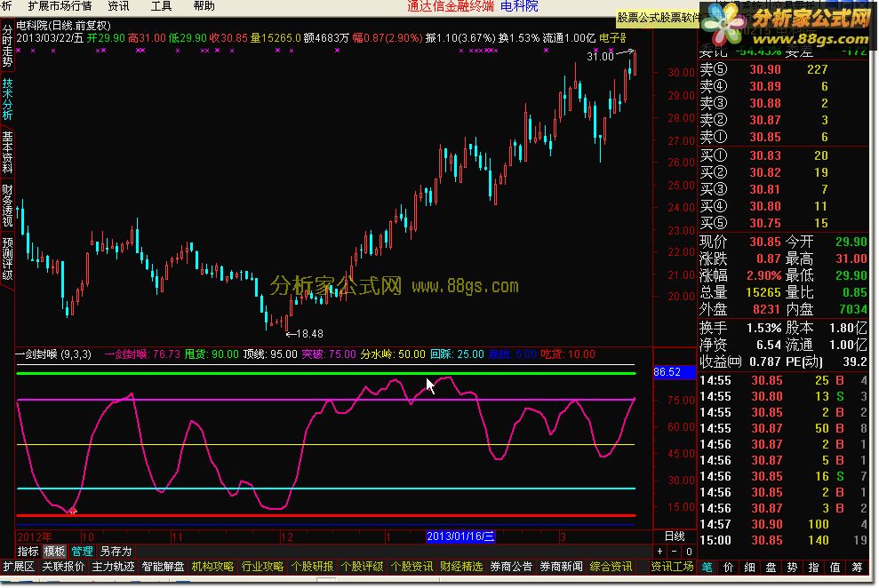Select the 值 tab in quote panel
This screenshot has height=588, width=879.
pyautogui.click(x=835, y=568)
